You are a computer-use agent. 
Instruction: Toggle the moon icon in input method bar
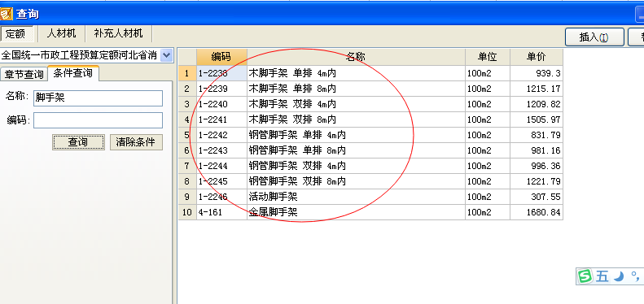(x=619, y=276)
